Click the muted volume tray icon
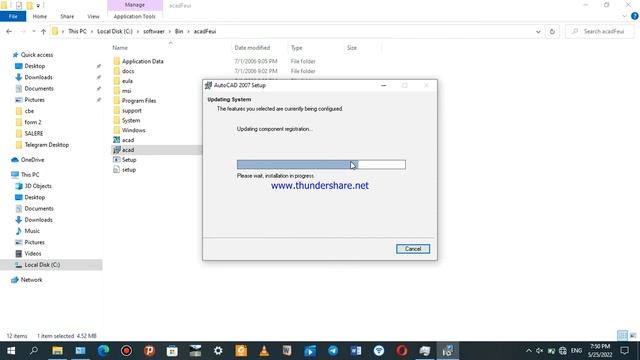Screen dimensions: 640x360 click(x=540, y=351)
